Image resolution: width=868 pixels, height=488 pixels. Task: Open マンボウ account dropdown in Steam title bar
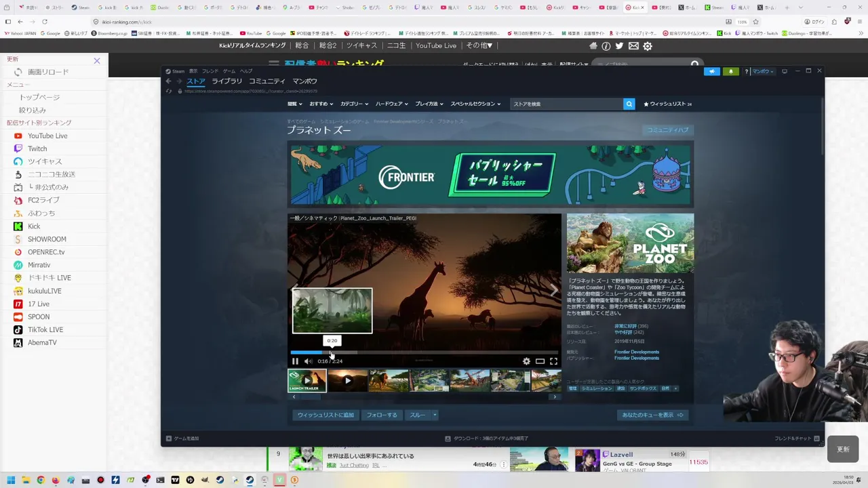(x=762, y=71)
